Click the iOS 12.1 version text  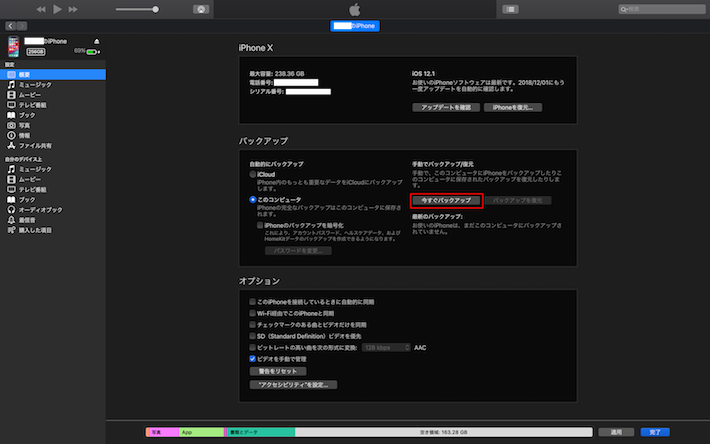(x=423, y=73)
